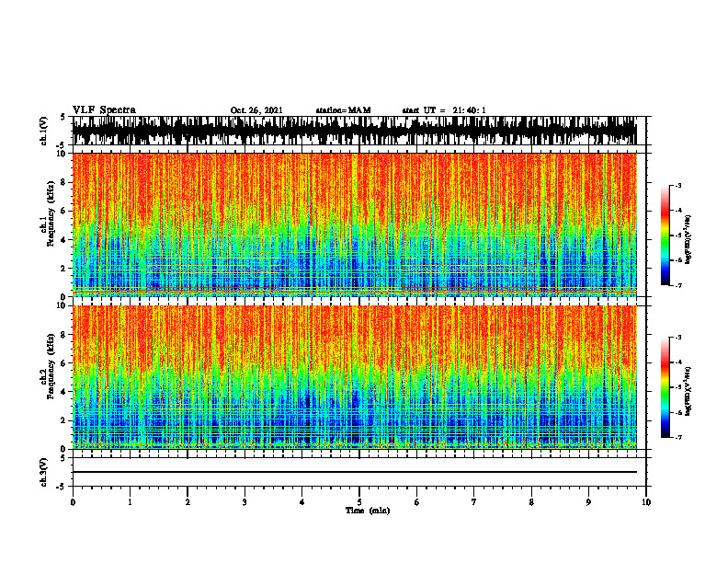Click the "4" kHz tick on ch.2 frequency axis

(x=64, y=392)
